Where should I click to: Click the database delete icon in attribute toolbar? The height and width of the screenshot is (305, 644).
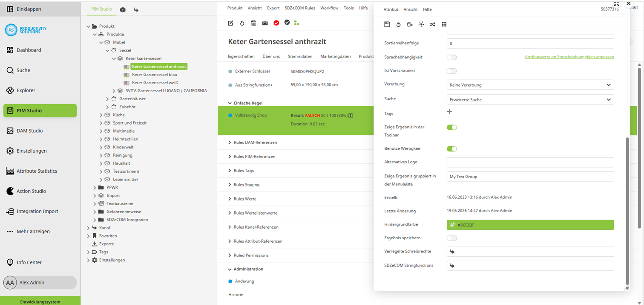410,24
